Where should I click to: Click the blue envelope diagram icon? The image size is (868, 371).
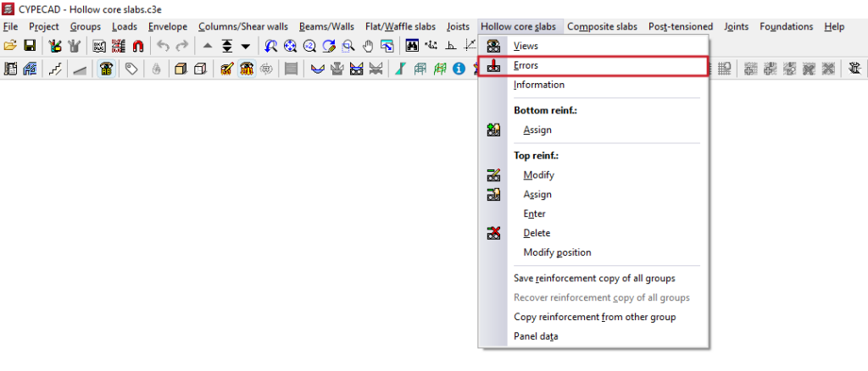318,69
